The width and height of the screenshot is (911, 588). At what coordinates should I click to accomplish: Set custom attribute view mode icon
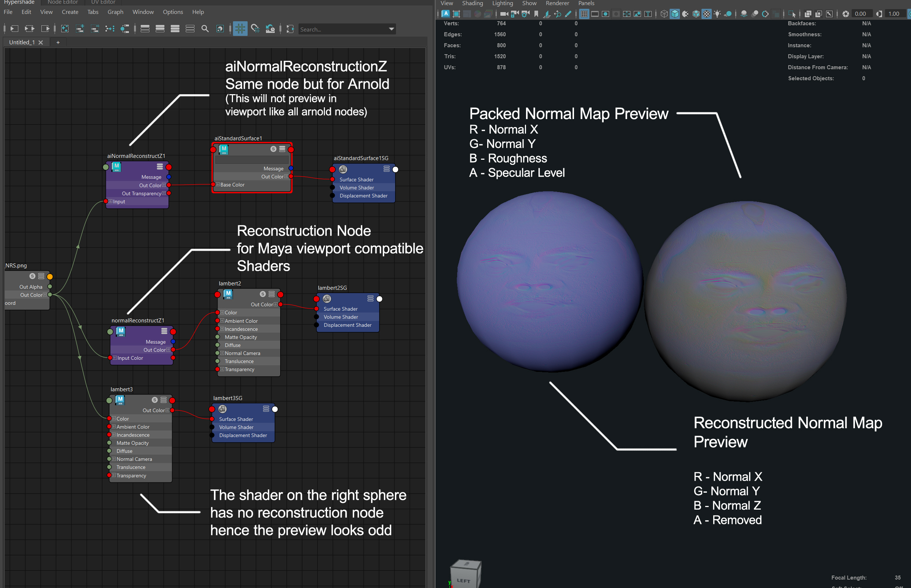point(190,29)
